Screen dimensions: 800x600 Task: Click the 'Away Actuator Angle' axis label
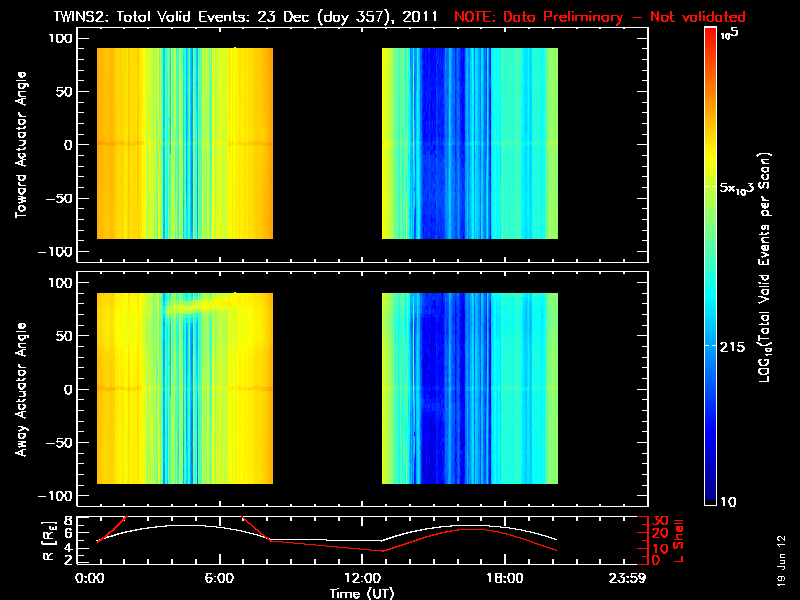tap(21, 389)
